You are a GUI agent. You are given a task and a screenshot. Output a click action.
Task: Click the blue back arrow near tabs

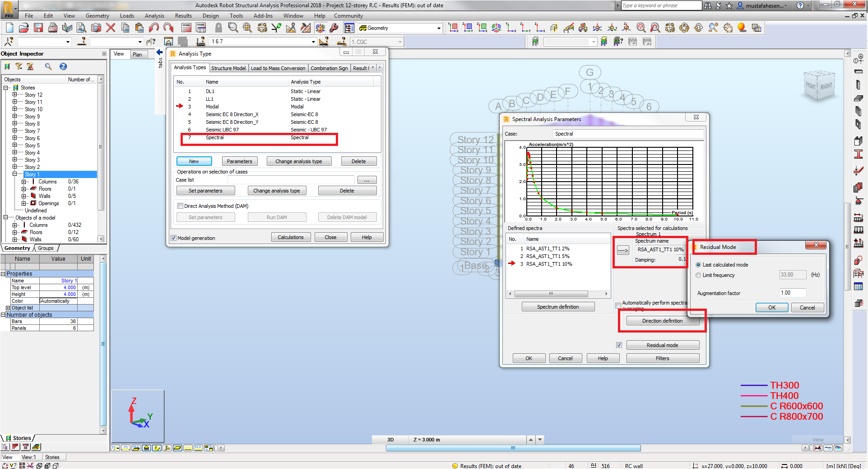pos(159,52)
